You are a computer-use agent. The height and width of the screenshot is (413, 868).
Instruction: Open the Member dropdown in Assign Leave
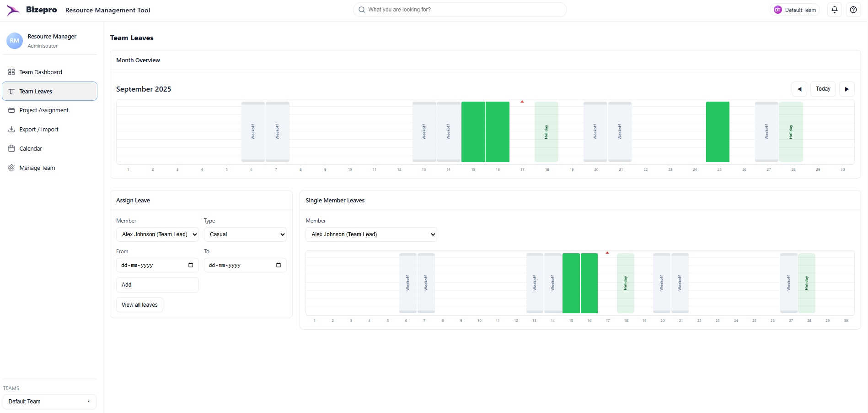coord(157,234)
